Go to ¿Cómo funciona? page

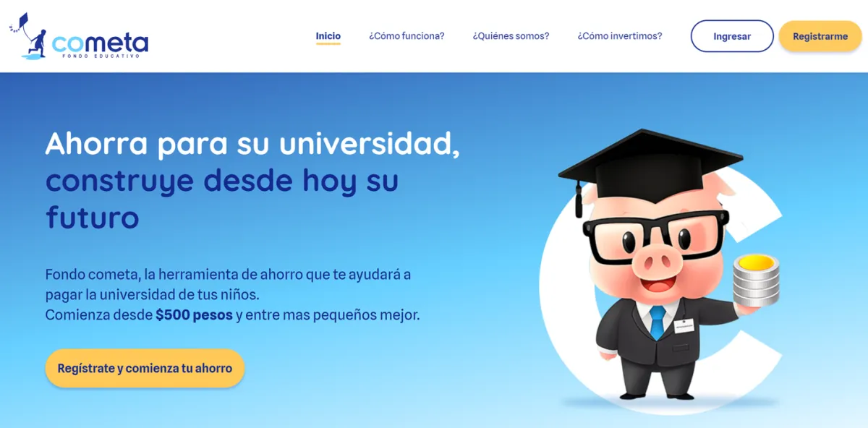click(x=407, y=36)
